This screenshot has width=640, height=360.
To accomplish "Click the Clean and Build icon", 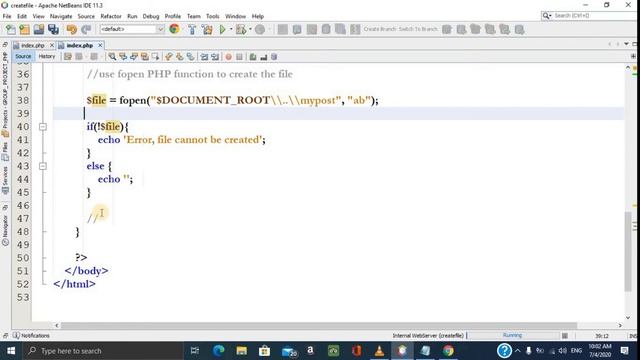I will (207, 29).
